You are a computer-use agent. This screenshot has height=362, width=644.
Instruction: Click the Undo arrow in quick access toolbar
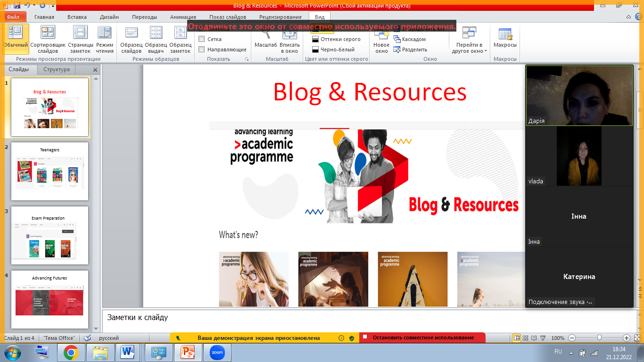[x=28, y=6]
